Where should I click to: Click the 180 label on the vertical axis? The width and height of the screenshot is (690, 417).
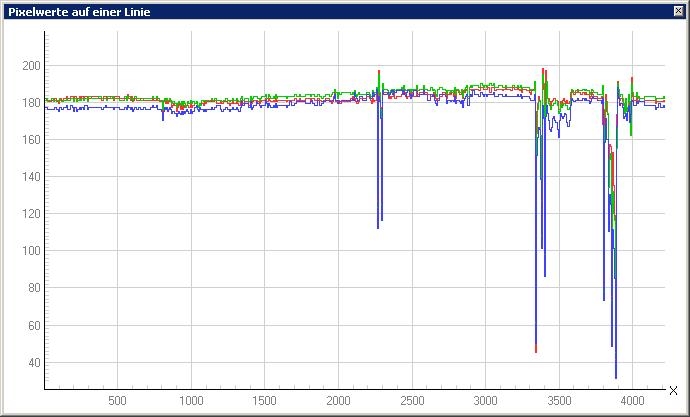(30, 103)
